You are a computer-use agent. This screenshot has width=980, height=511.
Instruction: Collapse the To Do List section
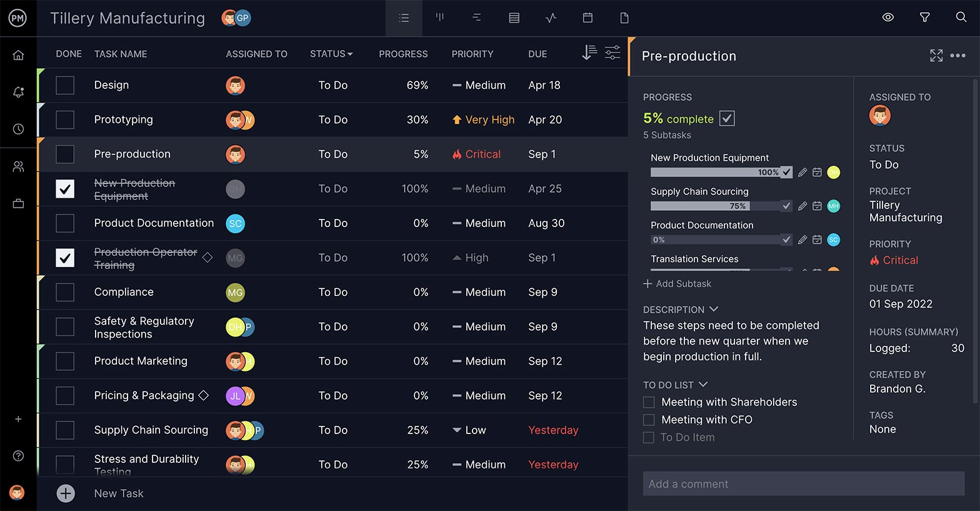702,385
